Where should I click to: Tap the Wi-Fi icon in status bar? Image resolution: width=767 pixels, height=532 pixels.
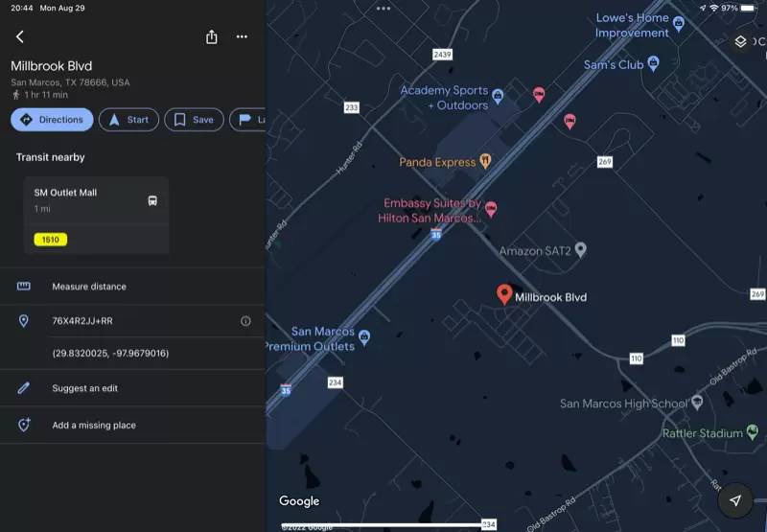tap(714, 8)
